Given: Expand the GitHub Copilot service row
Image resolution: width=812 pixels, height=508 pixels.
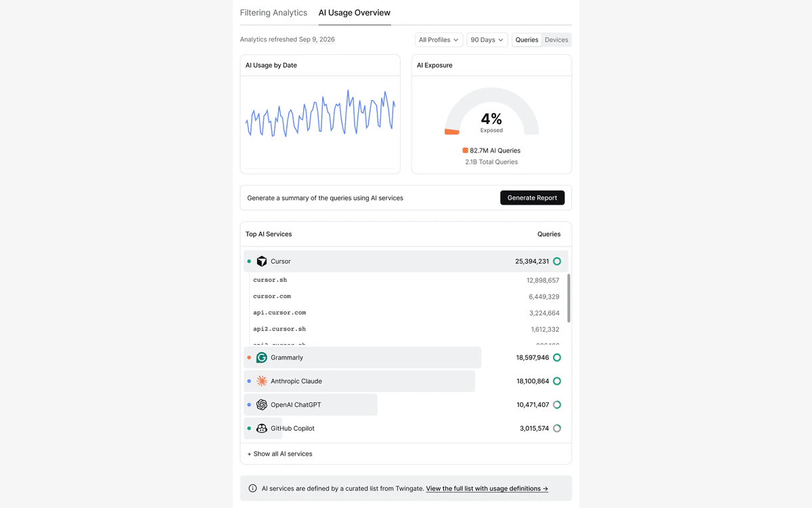Looking at the screenshot, I should (406, 429).
